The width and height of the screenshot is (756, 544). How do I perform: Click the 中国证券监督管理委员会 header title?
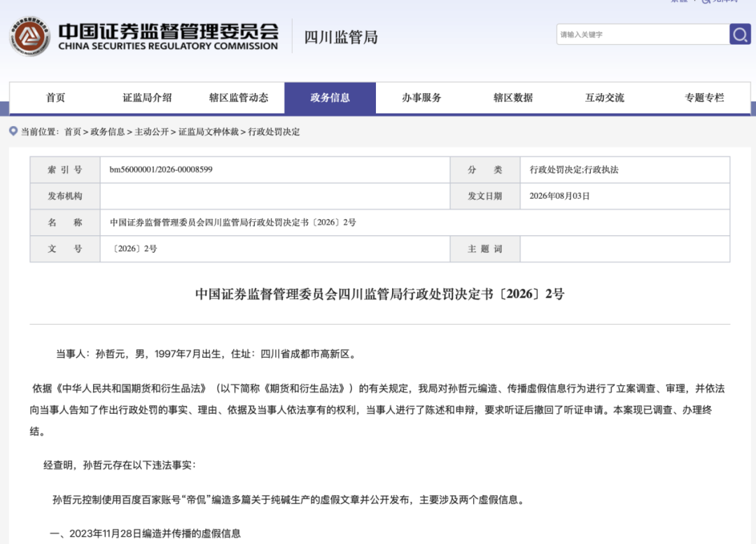pos(168,32)
